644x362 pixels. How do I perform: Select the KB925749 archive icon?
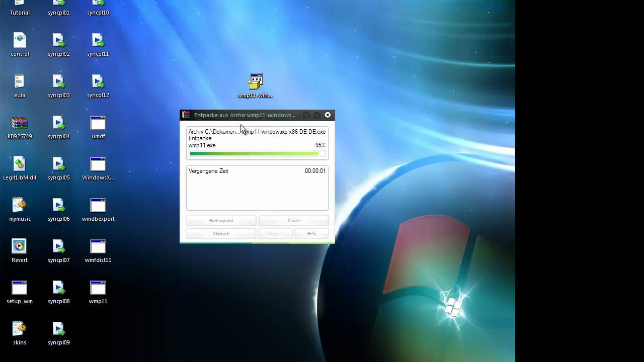tap(20, 127)
